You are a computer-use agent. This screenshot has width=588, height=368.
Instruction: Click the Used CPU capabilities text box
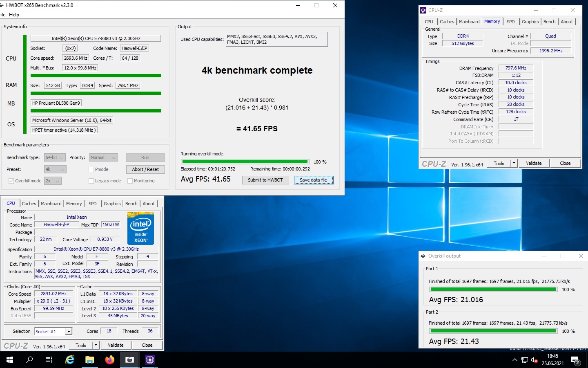pos(277,39)
